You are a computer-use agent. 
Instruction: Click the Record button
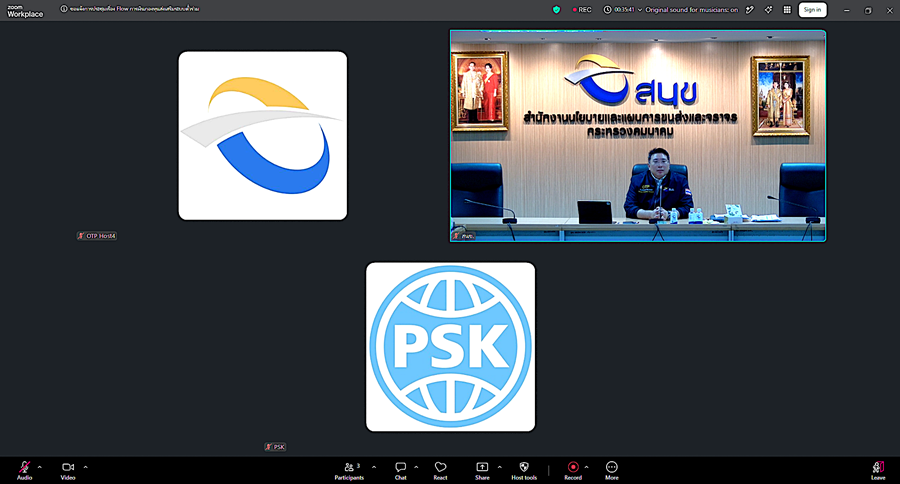point(573,470)
